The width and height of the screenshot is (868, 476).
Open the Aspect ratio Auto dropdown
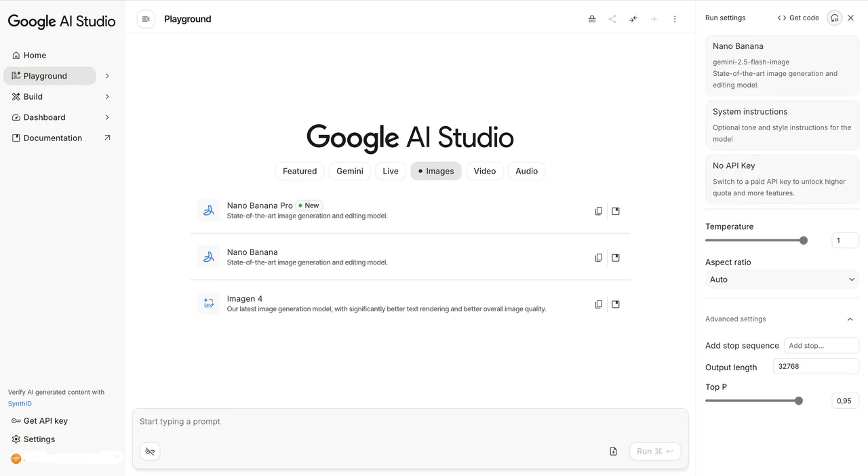point(782,279)
